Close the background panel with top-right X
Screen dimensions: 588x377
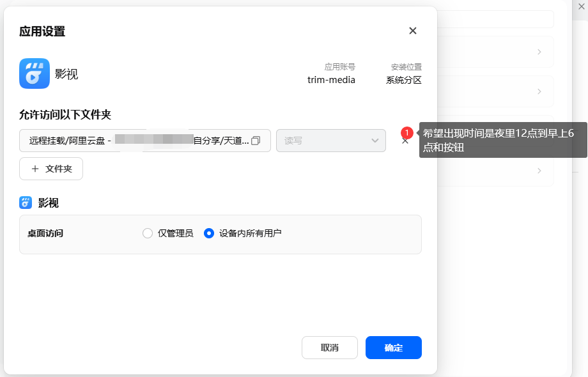[581, 7]
